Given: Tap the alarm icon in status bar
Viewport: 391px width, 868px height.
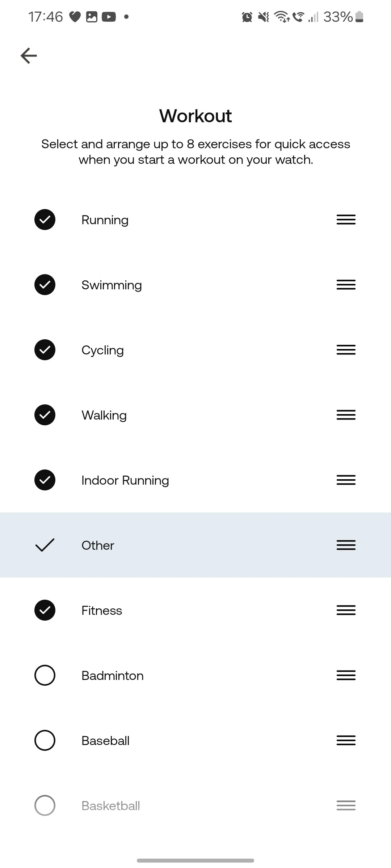Looking at the screenshot, I should coord(247,17).
